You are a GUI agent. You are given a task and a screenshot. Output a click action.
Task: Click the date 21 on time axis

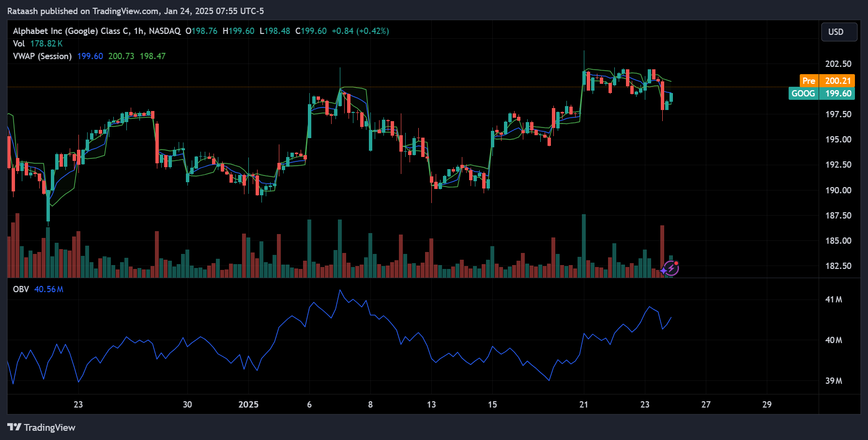tap(584, 405)
